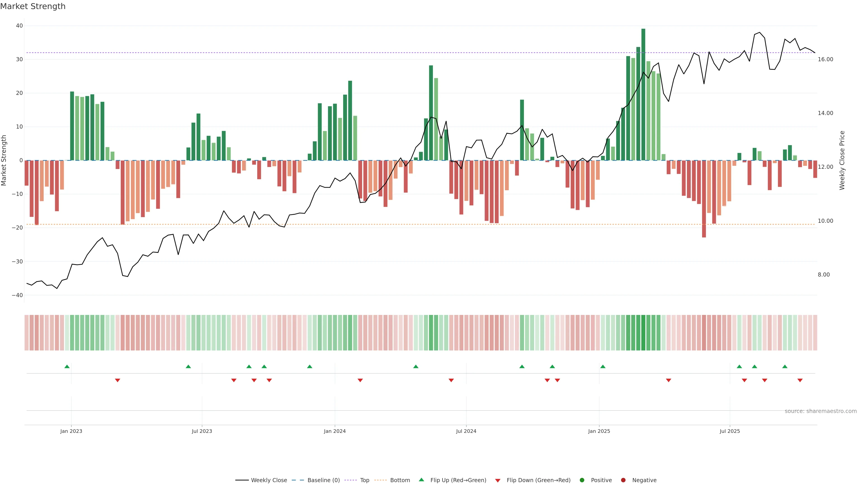This screenshot has width=868, height=488.
Task: Click the green flip-up marker just after Jan 2025
Action: point(603,366)
